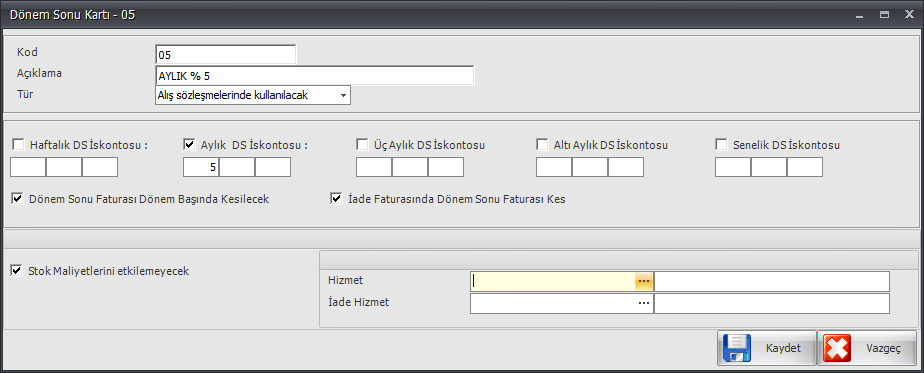The height and width of the screenshot is (373, 924).
Task: Click the Kaydet floppy disk icon
Action: (737, 348)
